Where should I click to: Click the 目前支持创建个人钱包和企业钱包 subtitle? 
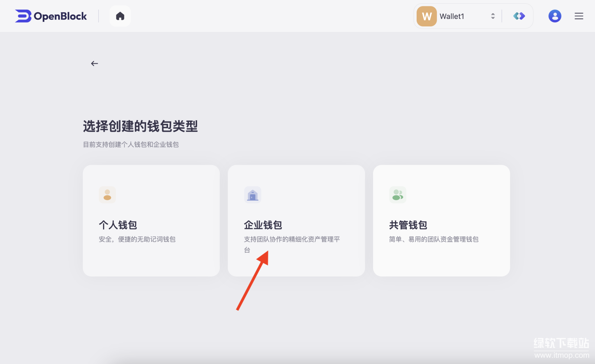[x=131, y=145]
